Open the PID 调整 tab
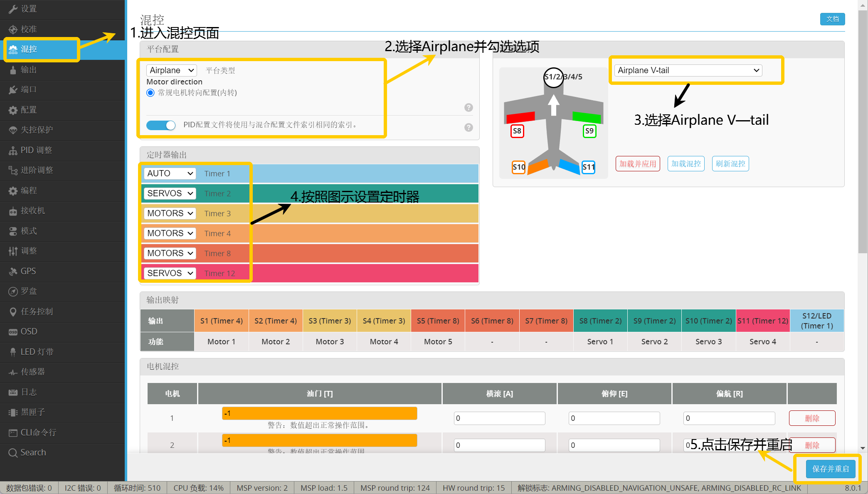 click(x=37, y=150)
